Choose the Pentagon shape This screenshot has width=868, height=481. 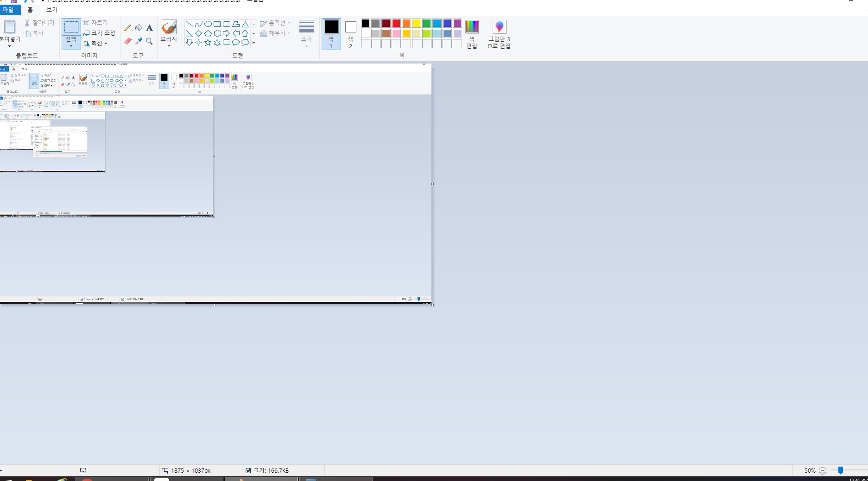pos(208,33)
